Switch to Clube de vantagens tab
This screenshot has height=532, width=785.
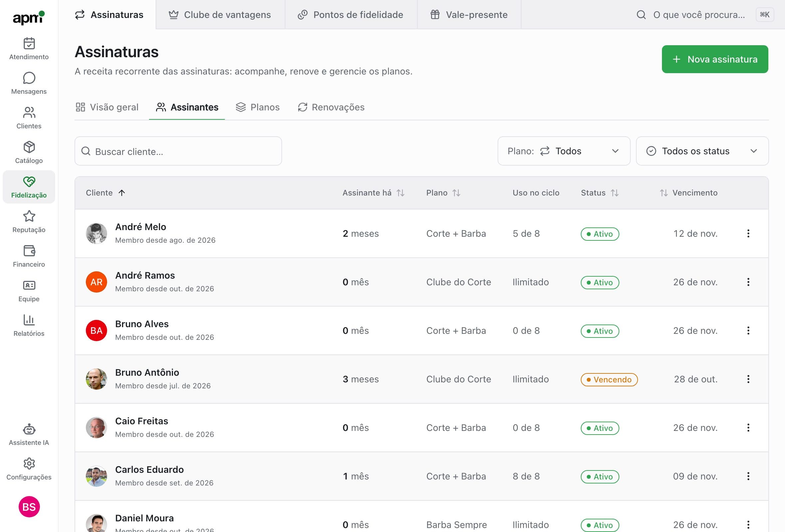[220, 15]
